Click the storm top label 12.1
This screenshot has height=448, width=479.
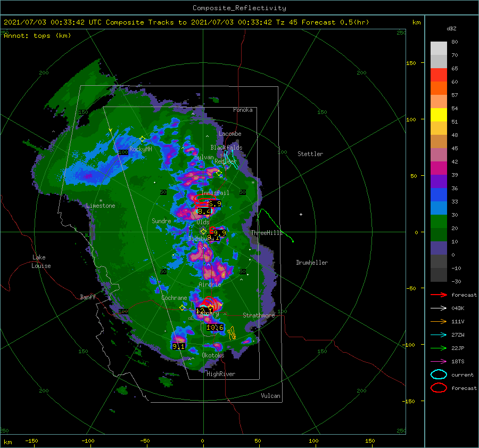tap(204, 311)
